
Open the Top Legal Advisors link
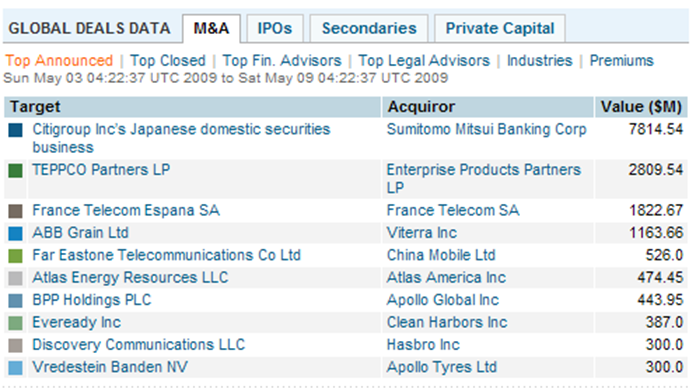pos(424,60)
